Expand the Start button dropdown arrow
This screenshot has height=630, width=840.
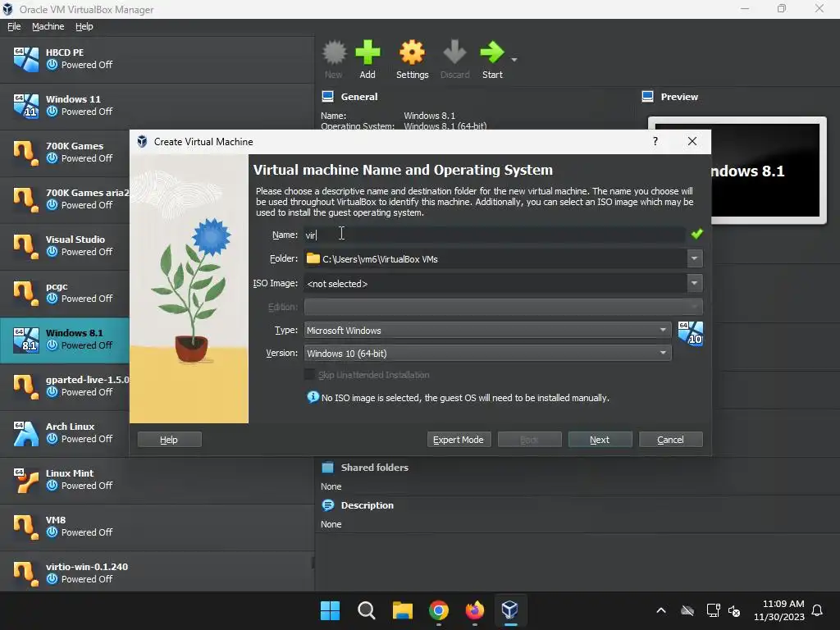pyautogui.click(x=514, y=59)
